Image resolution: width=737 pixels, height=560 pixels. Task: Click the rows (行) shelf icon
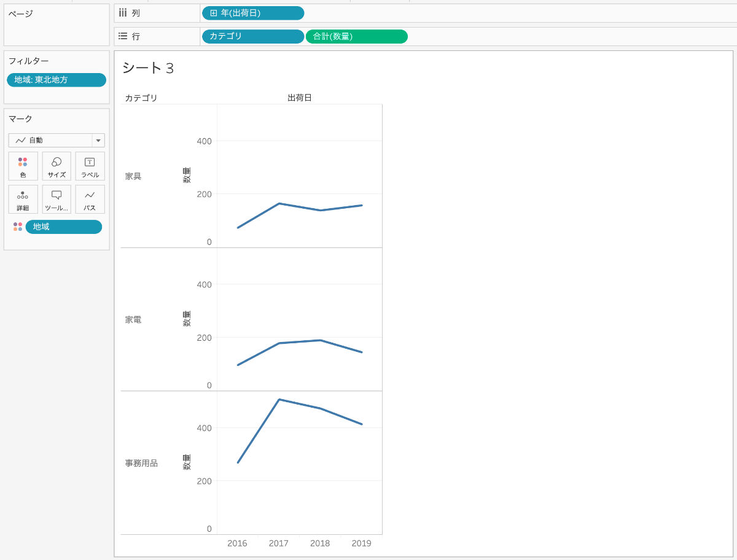coord(123,36)
